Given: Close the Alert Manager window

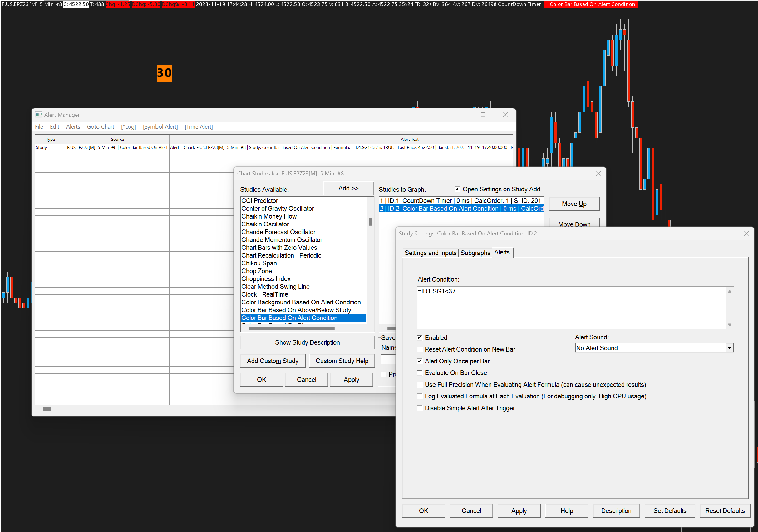Looking at the screenshot, I should pyautogui.click(x=505, y=115).
